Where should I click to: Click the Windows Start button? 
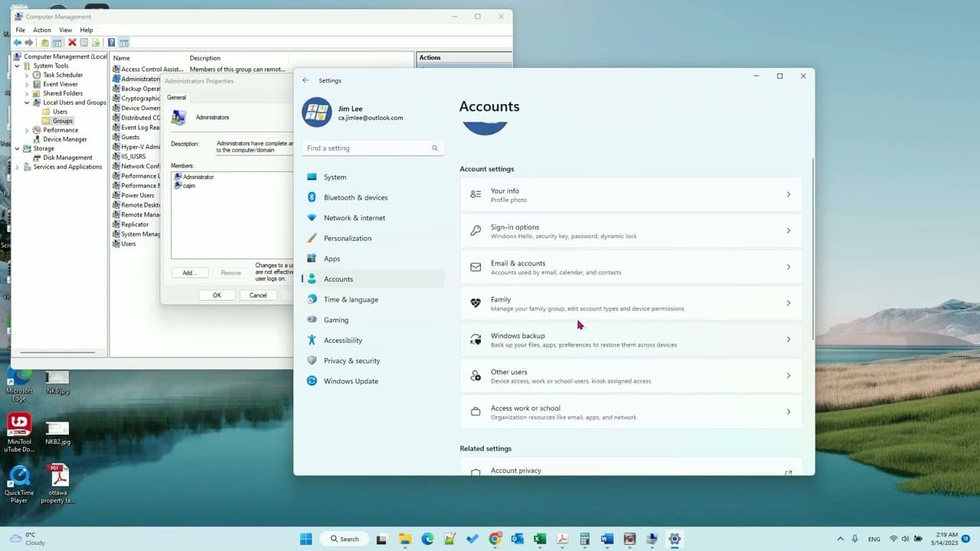click(x=306, y=539)
